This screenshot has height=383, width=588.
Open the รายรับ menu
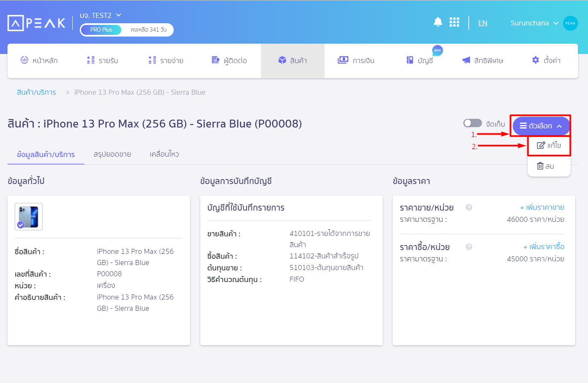click(x=103, y=61)
